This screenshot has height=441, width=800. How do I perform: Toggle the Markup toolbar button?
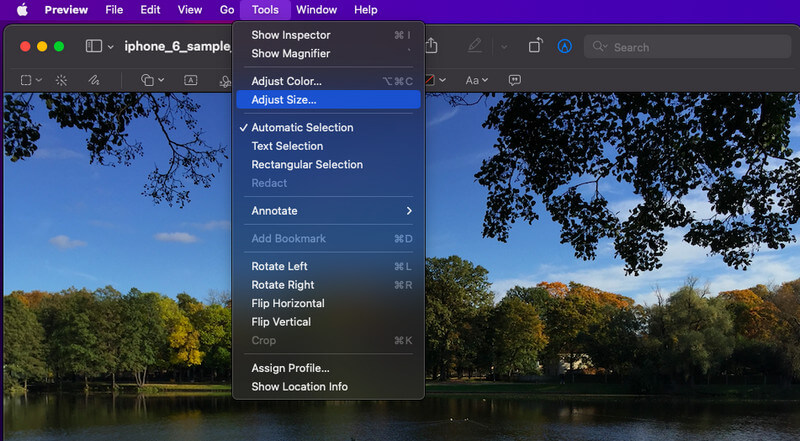coord(564,46)
